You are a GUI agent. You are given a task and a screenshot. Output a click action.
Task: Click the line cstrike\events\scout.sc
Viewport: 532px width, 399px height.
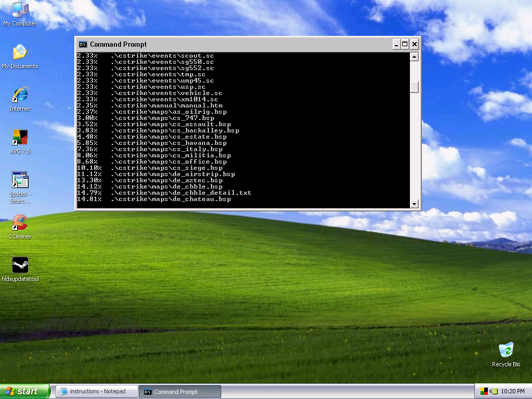(x=162, y=56)
